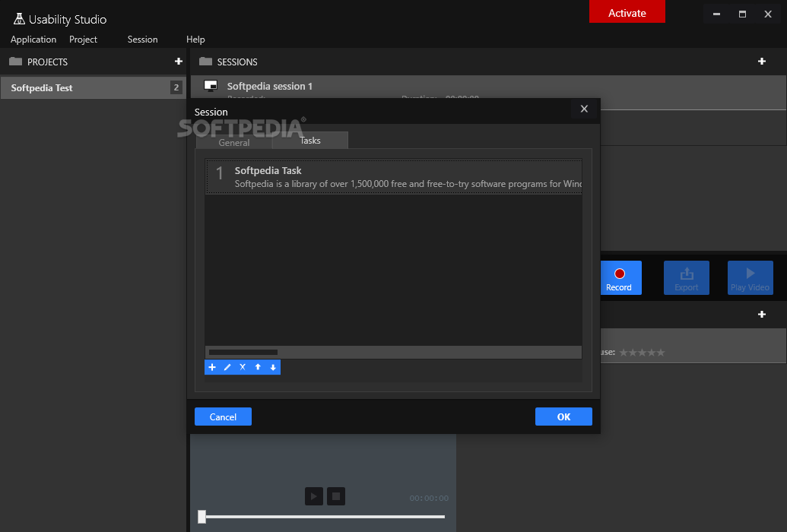Start recording with the Record button
Image resolution: width=787 pixels, height=532 pixels.
620,277
